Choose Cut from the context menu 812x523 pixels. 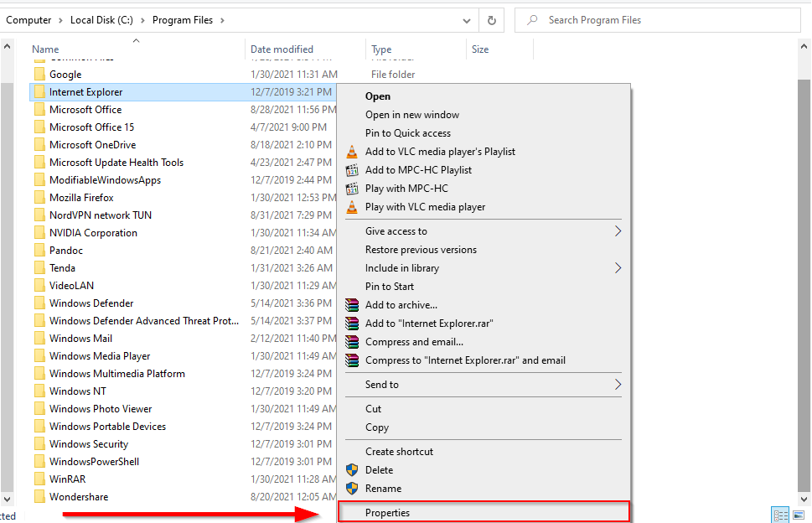[x=374, y=409]
